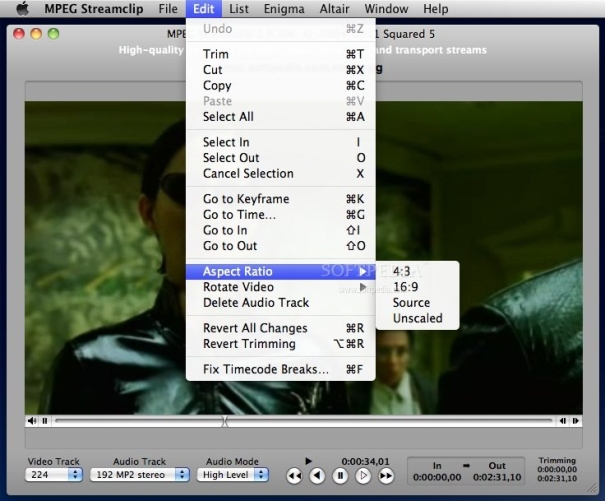The width and height of the screenshot is (605, 501).
Task: Open the Altair menu
Action: tap(334, 8)
